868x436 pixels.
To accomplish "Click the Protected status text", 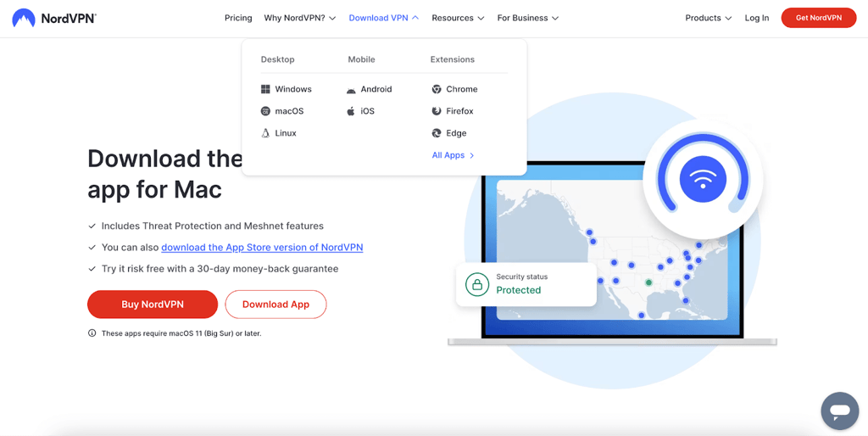I will [x=518, y=290].
